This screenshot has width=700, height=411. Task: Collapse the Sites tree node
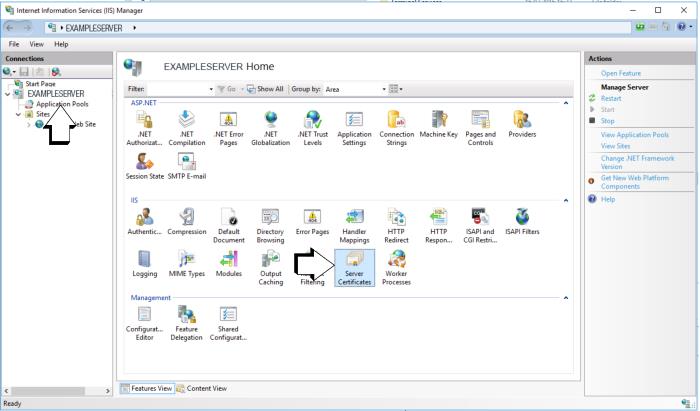pyautogui.click(x=18, y=114)
